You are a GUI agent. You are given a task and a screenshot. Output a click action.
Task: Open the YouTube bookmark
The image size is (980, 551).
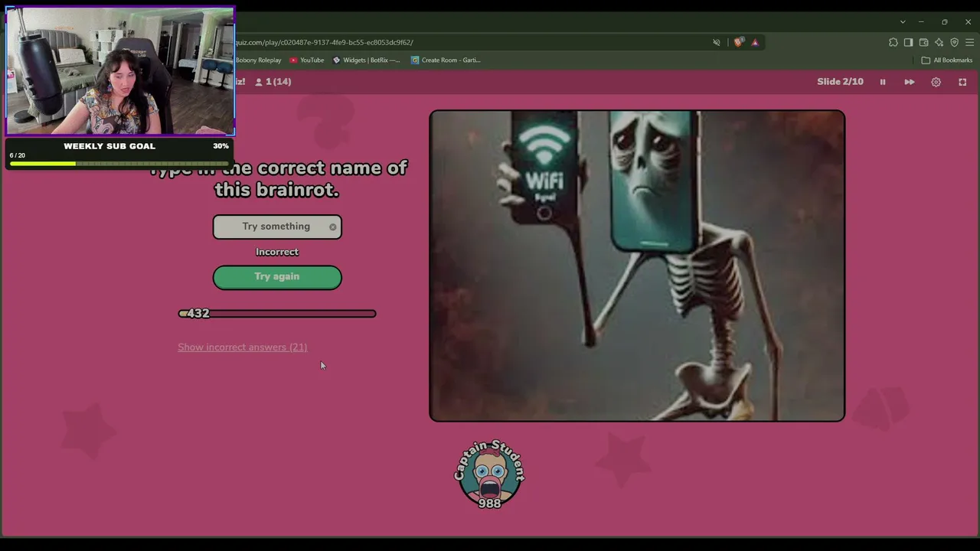pos(306,60)
